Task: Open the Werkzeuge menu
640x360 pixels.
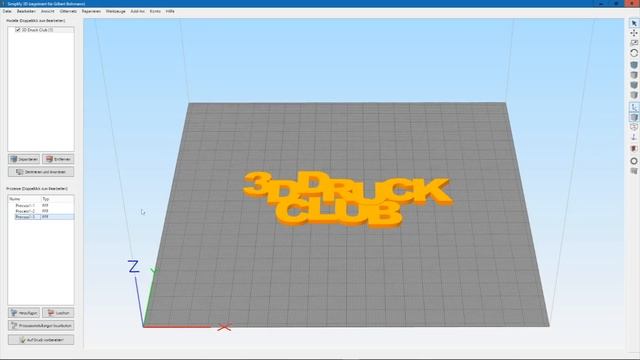Action: [x=116, y=11]
